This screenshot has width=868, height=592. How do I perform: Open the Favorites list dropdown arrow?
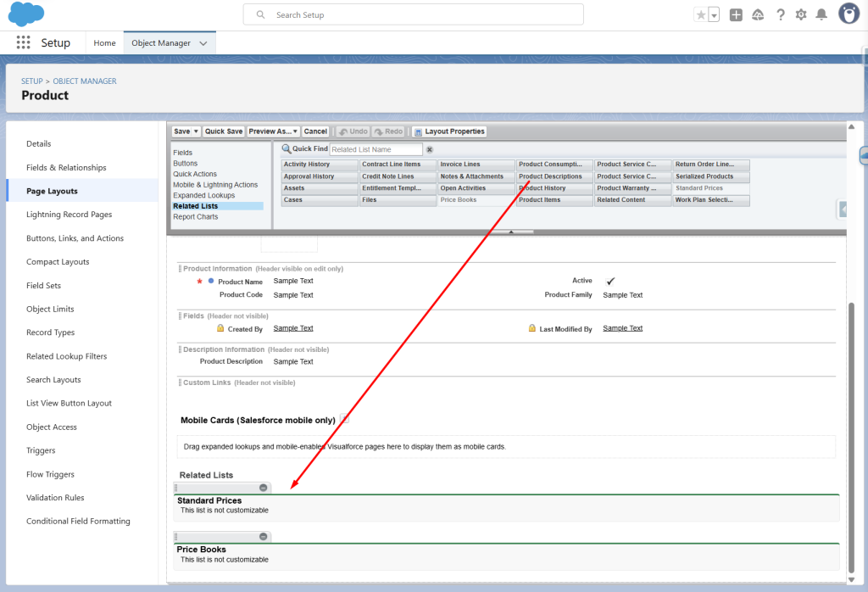tap(714, 15)
